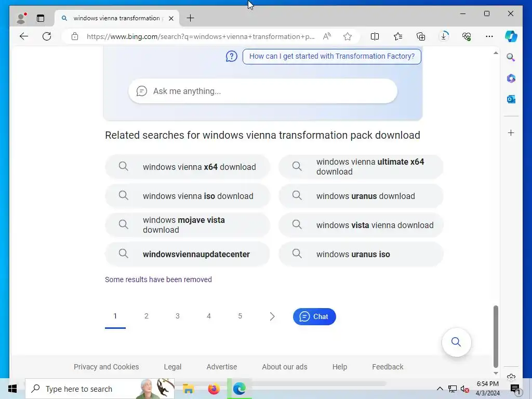Open a new tab with plus button

point(191,18)
